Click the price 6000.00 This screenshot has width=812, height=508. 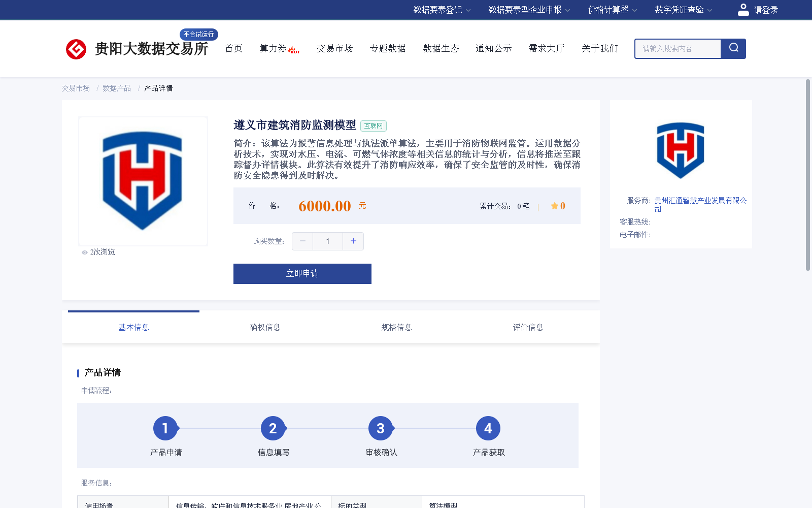pos(325,206)
